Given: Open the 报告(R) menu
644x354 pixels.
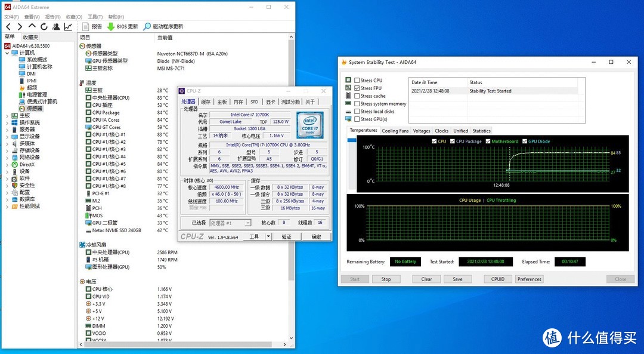Looking at the screenshot, I should point(53,17).
